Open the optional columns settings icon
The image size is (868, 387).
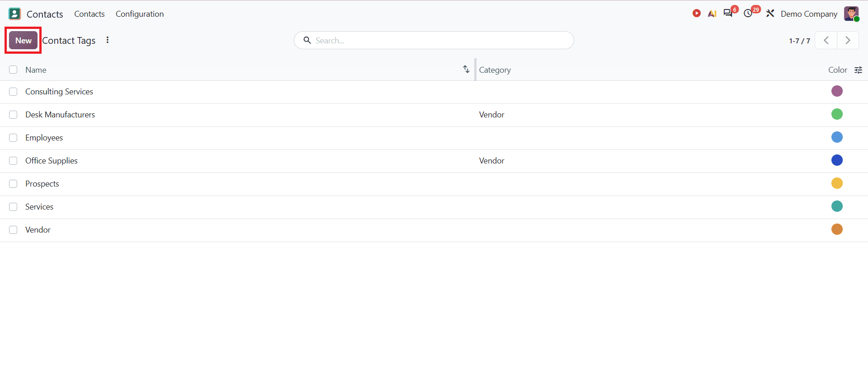(x=859, y=70)
